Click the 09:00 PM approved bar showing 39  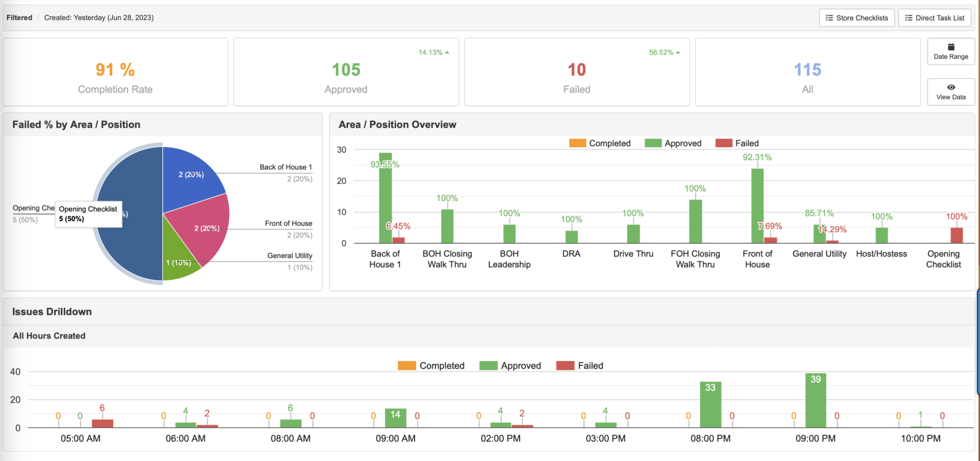coord(816,403)
